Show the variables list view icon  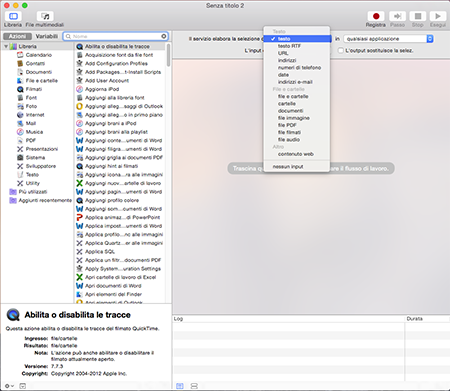pos(194,386)
